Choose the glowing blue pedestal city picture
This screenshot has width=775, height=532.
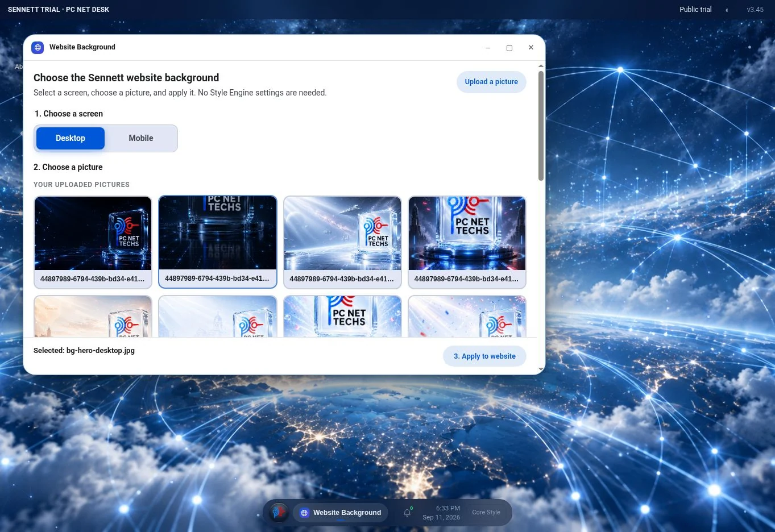[467, 242]
